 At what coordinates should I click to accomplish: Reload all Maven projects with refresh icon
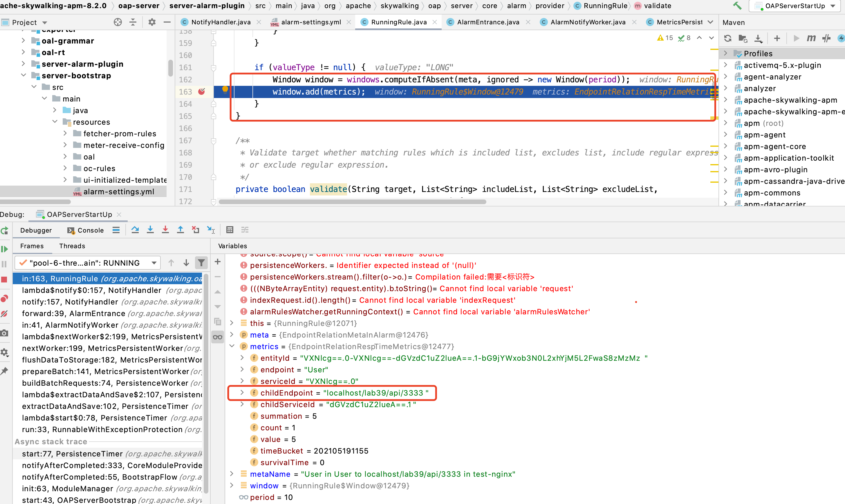[x=727, y=38]
